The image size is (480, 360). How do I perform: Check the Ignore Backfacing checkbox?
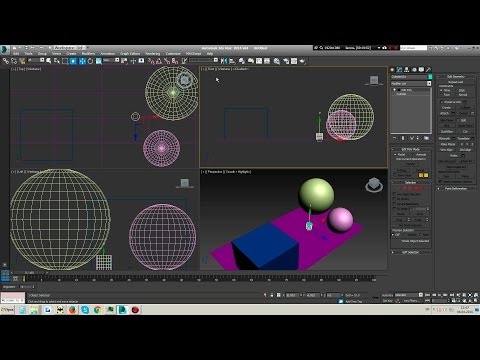394,203
